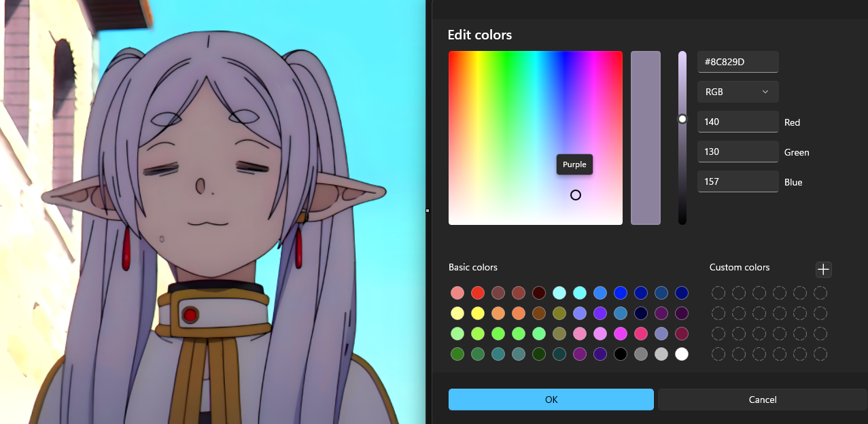Click the character's red collar gem on canvas
Image resolution: width=868 pixels, height=424 pixels.
190,315
